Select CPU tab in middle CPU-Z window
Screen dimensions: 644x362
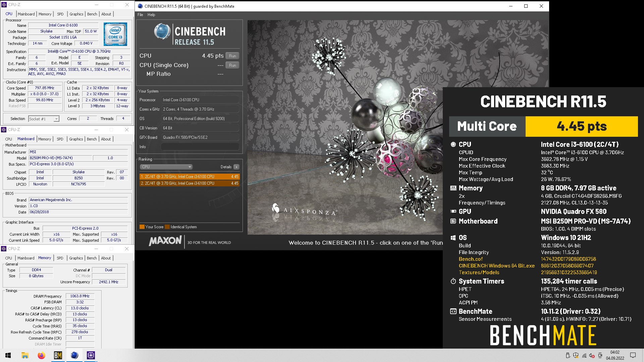pos(9,139)
